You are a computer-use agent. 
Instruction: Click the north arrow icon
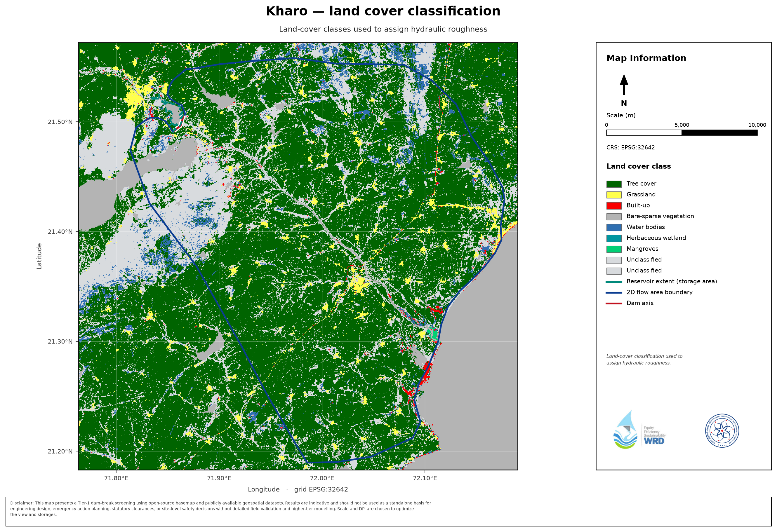(x=624, y=85)
